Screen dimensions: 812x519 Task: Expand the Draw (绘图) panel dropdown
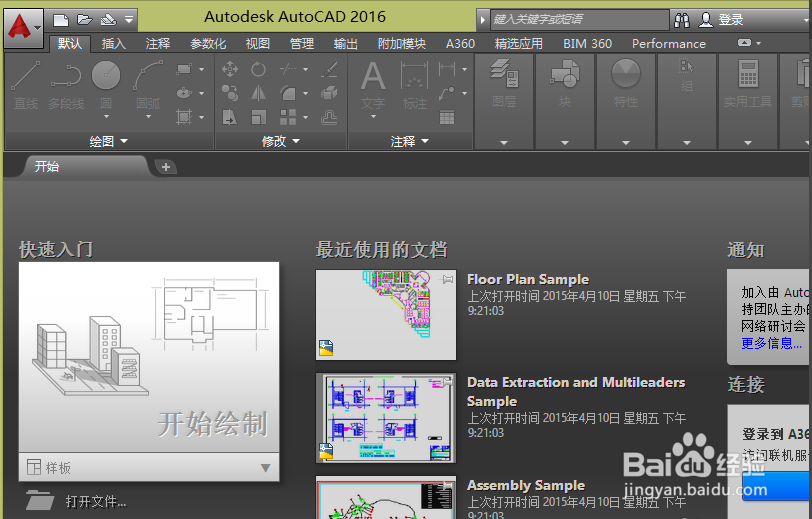(108, 141)
